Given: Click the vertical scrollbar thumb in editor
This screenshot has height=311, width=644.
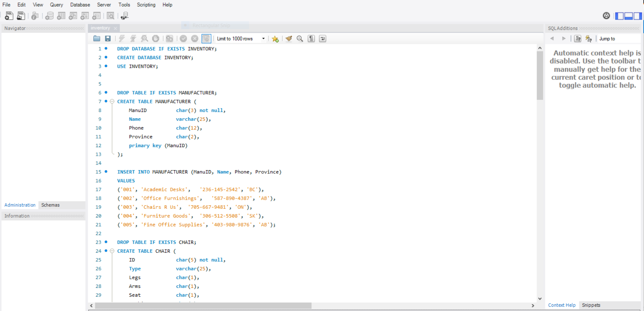Looking at the screenshot, I should 540,75.
